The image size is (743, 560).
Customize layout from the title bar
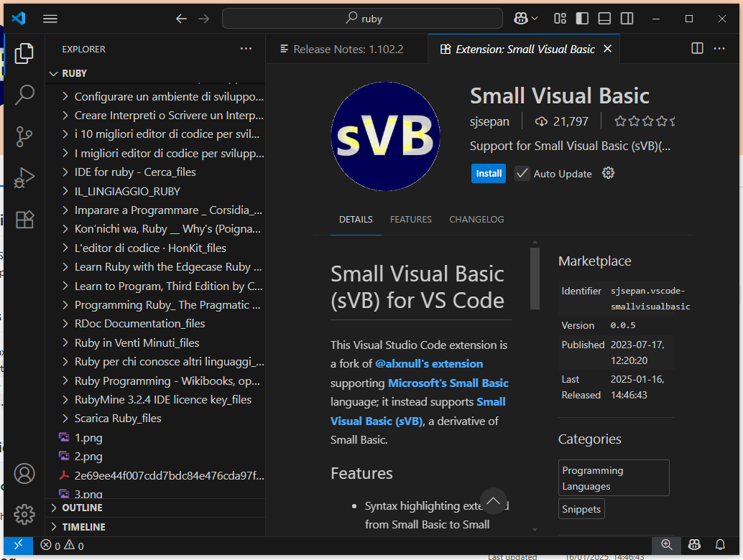560,19
